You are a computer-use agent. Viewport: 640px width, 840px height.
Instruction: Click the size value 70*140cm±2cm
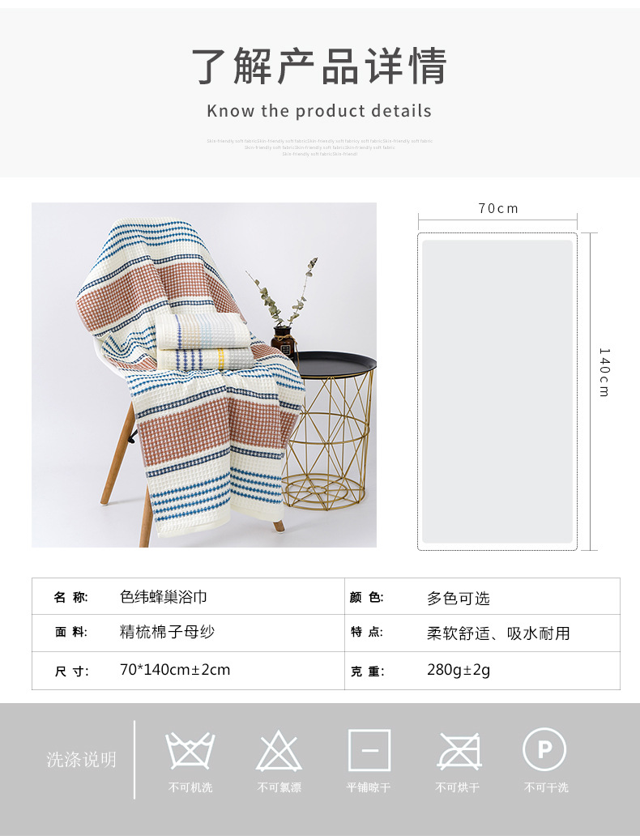coord(175,670)
